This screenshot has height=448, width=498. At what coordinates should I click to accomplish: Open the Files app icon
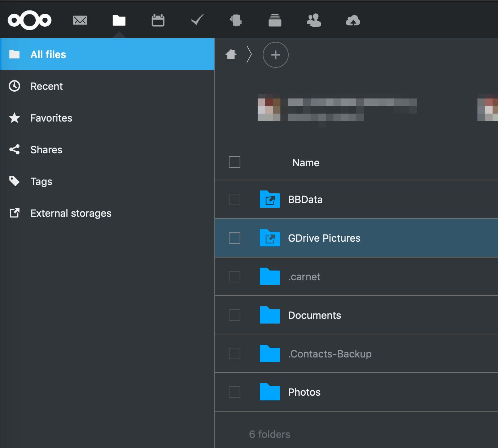coord(119,21)
